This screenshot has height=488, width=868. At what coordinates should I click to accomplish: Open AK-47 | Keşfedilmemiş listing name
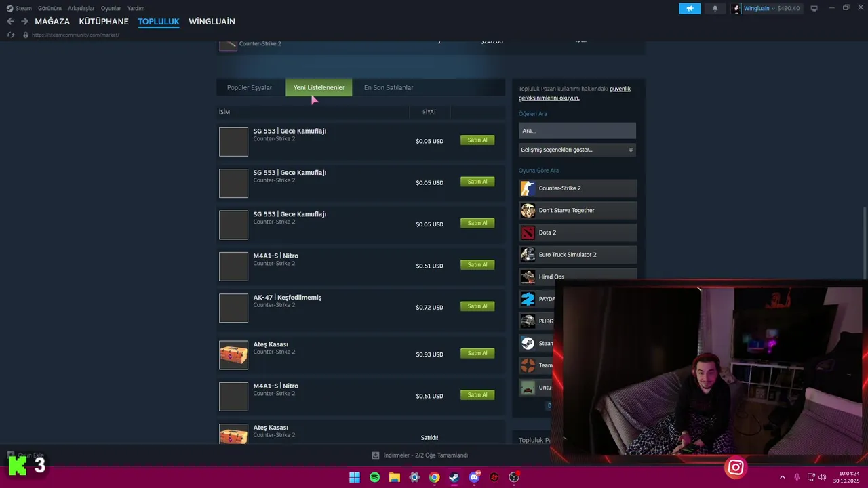[288, 298]
